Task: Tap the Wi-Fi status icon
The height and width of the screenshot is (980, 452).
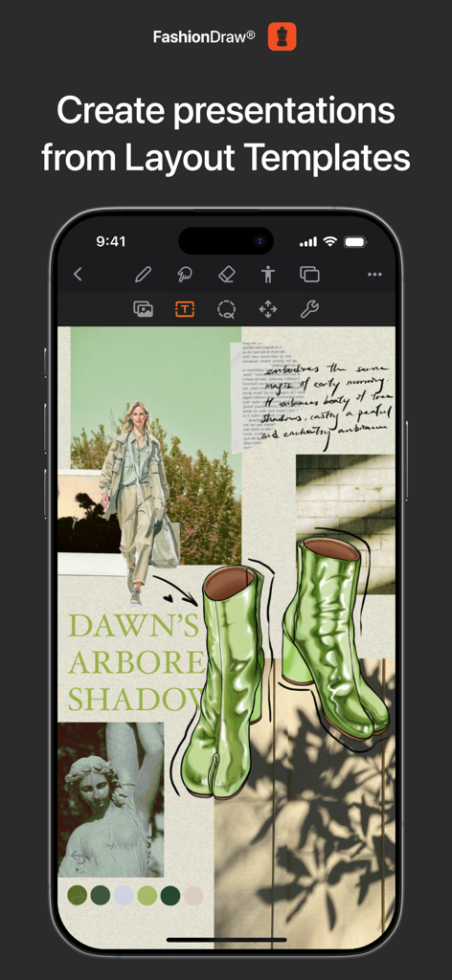Action: click(x=330, y=241)
